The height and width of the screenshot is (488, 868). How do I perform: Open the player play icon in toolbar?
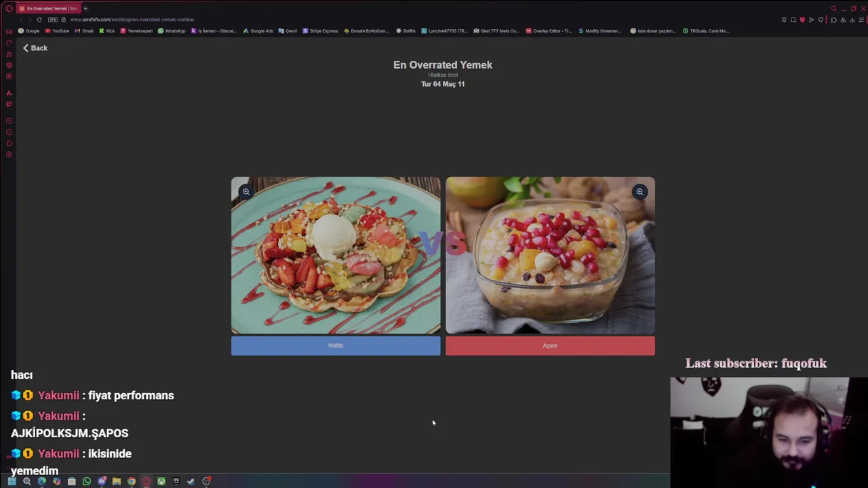811,20
